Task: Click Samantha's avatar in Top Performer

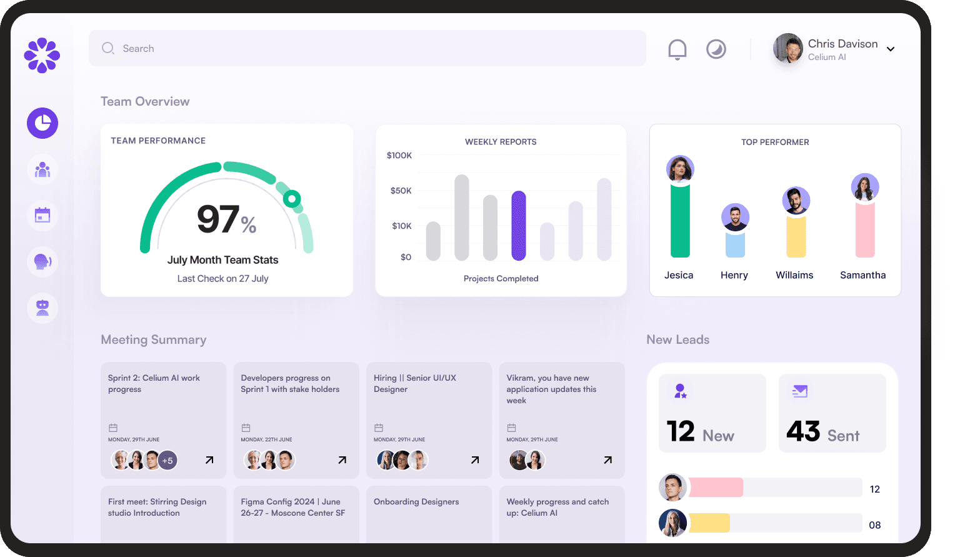Action: tap(865, 187)
